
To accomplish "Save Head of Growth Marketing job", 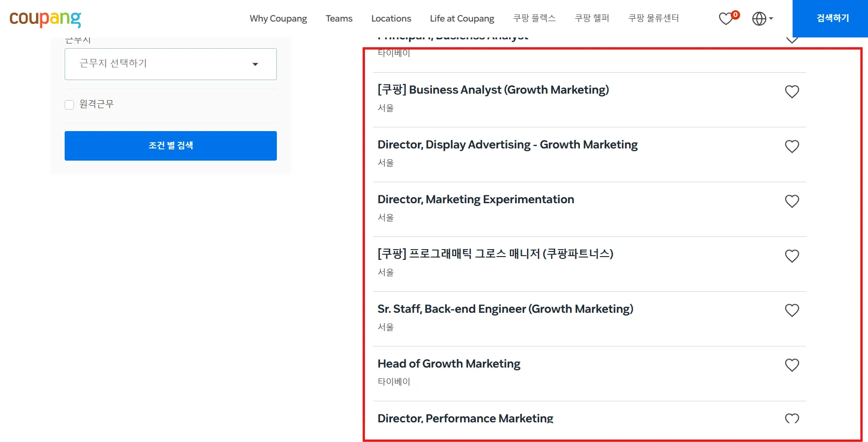I will click(792, 365).
